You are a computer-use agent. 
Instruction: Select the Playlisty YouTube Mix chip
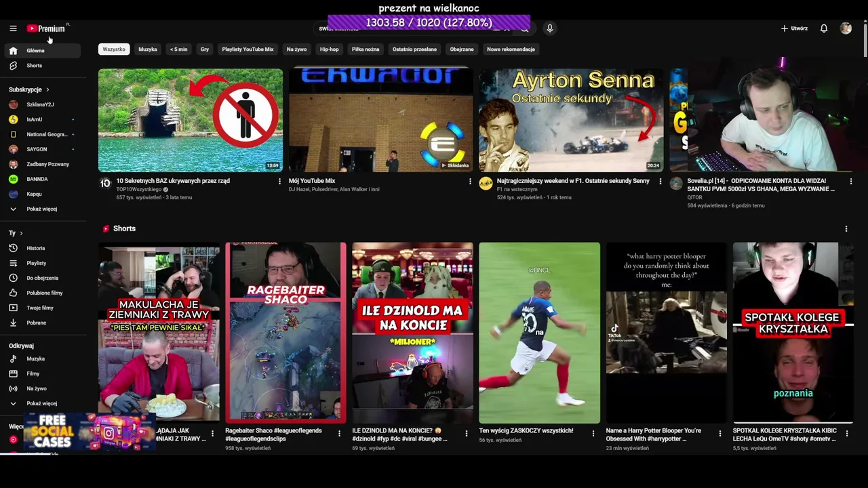click(x=248, y=49)
